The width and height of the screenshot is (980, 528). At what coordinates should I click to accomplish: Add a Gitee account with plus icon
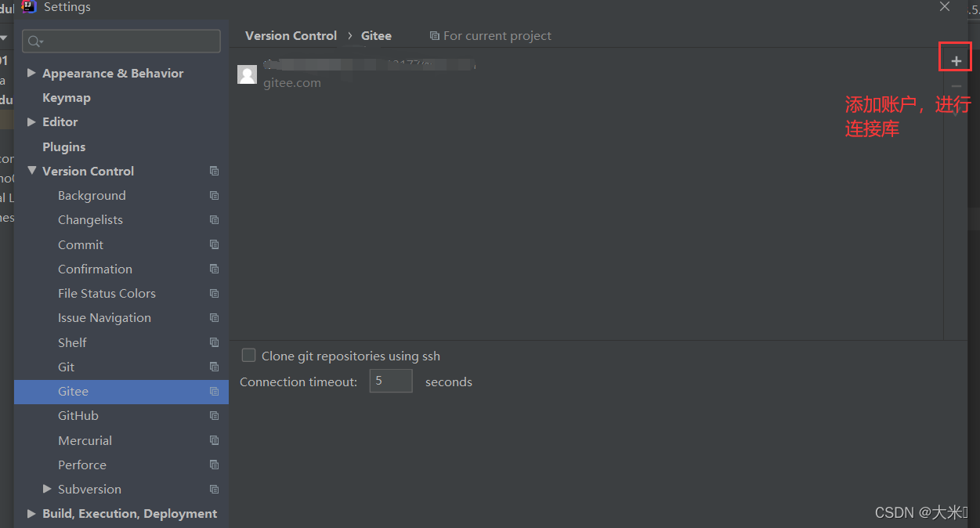[956, 60]
